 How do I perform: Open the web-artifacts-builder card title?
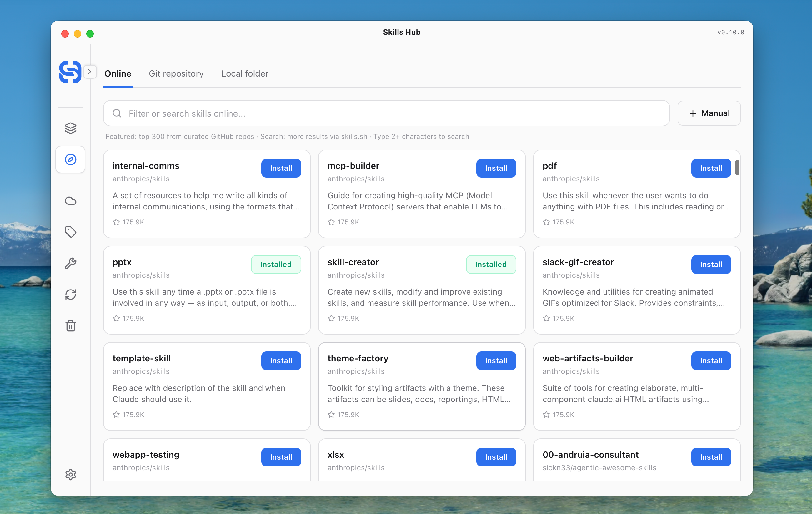tap(588, 359)
